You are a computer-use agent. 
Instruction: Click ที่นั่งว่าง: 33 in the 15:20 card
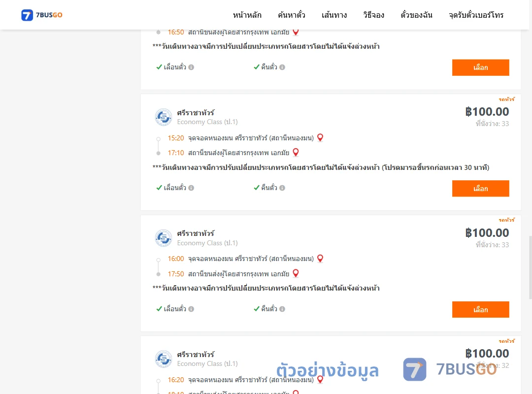click(x=492, y=124)
